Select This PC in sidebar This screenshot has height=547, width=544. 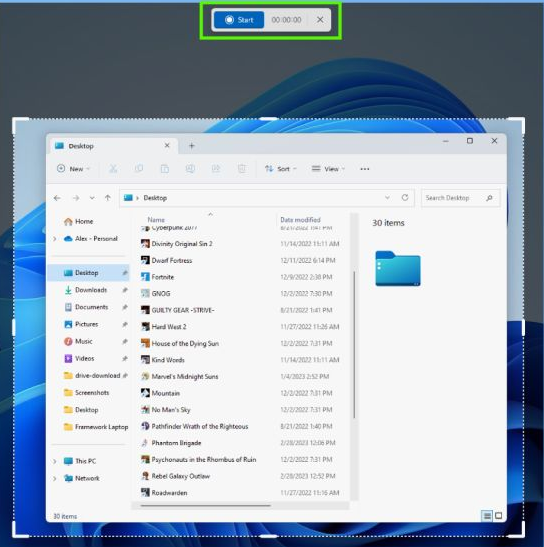click(x=80, y=461)
